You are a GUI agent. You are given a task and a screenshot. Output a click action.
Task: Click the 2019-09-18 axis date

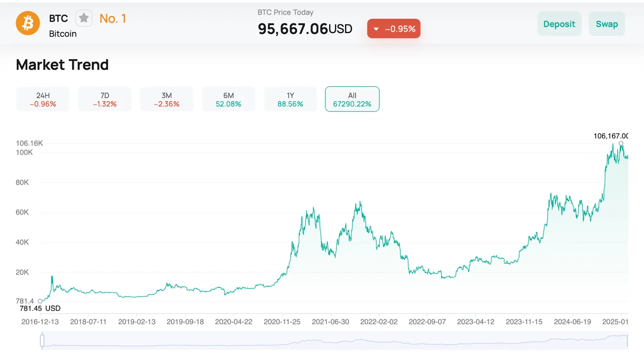click(x=185, y=322)
